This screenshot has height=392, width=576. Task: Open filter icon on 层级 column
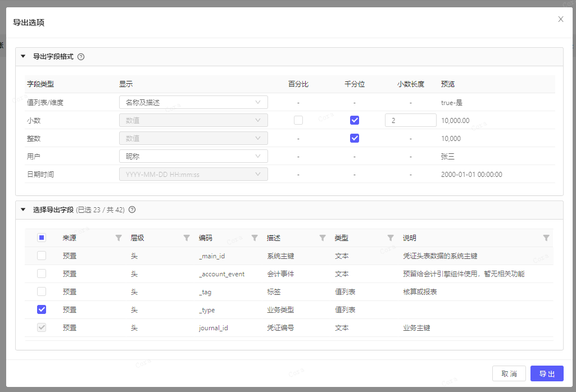[x=187, y=238]
